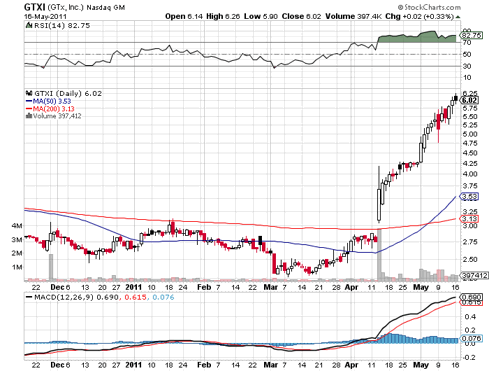Click the 2M label on the volume axis
This screenshot has height=371, width=489.
pos(17,253)
